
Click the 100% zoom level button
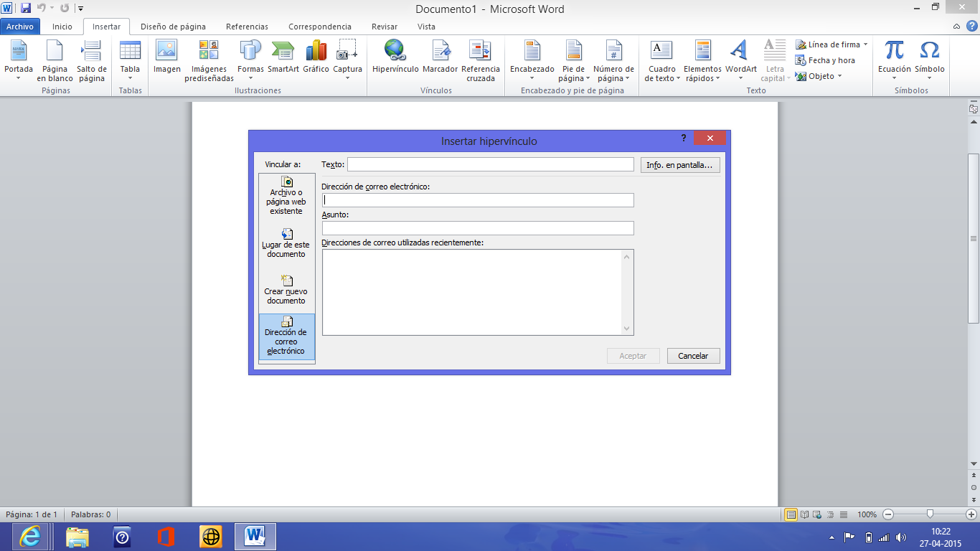click(x=867, y=514)
